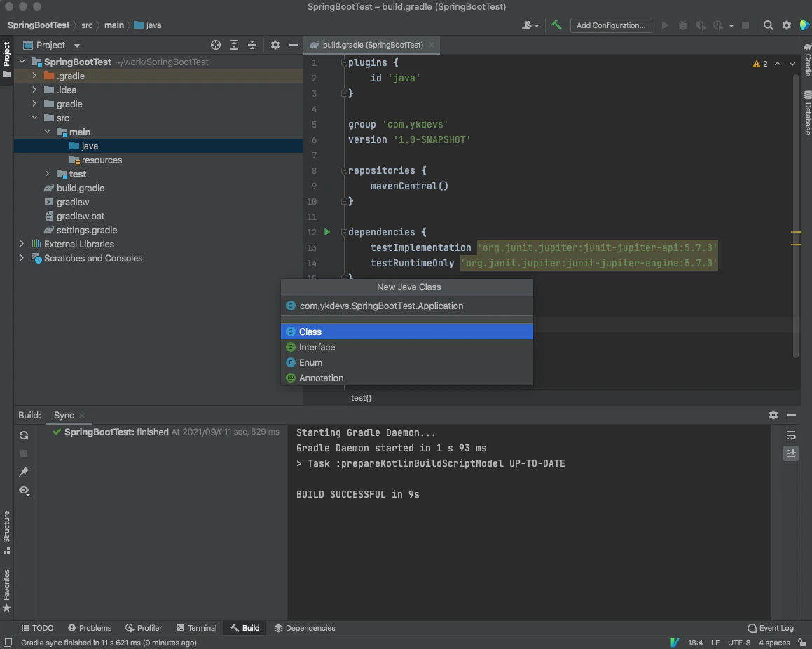Open IDE settings gear in top toolbar
The width and height of the screenshot is (812, 649).
click(x=787, y=25)
